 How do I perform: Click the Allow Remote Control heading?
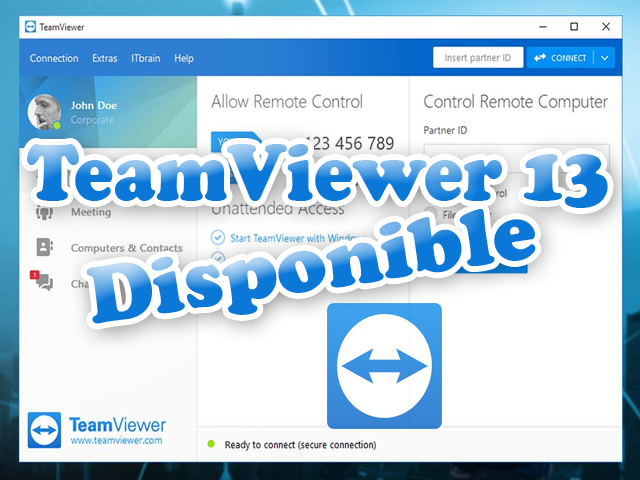tap(287, 102)
